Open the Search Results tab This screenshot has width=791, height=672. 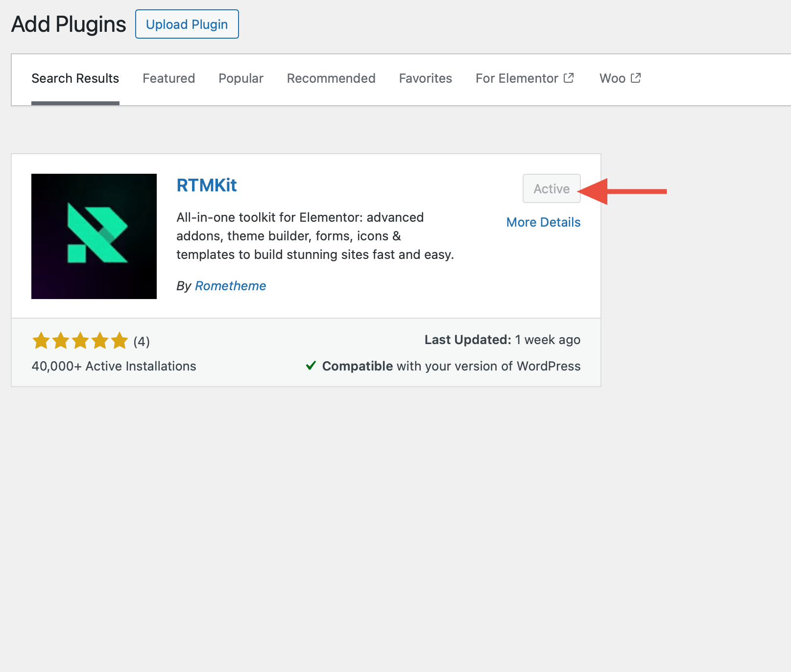point(75,78)
